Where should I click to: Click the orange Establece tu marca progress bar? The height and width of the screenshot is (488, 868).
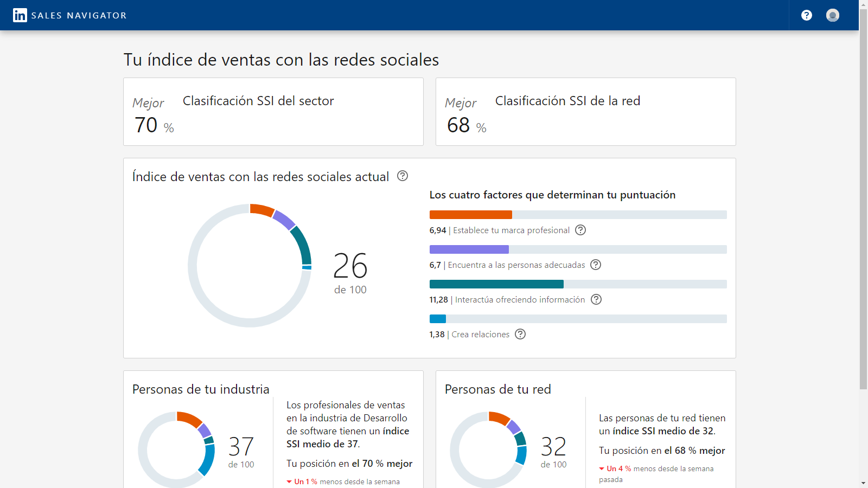tap(578, 215)
